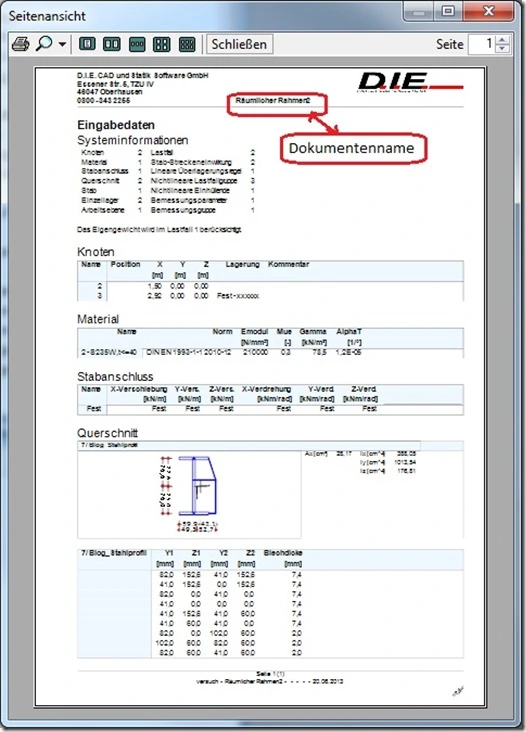This screenshot has height=732, width=526.
Task: Click the Schließen button
Action: pyautogui.click(x=239, y=44)
